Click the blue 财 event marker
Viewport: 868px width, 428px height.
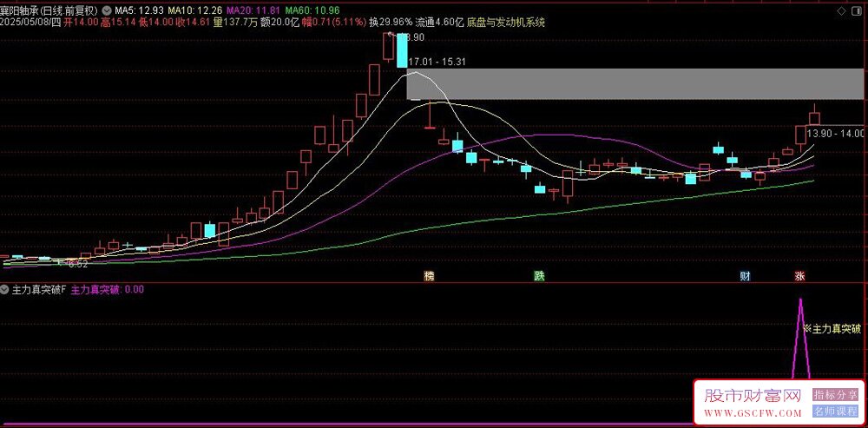(x=746, y=276)
